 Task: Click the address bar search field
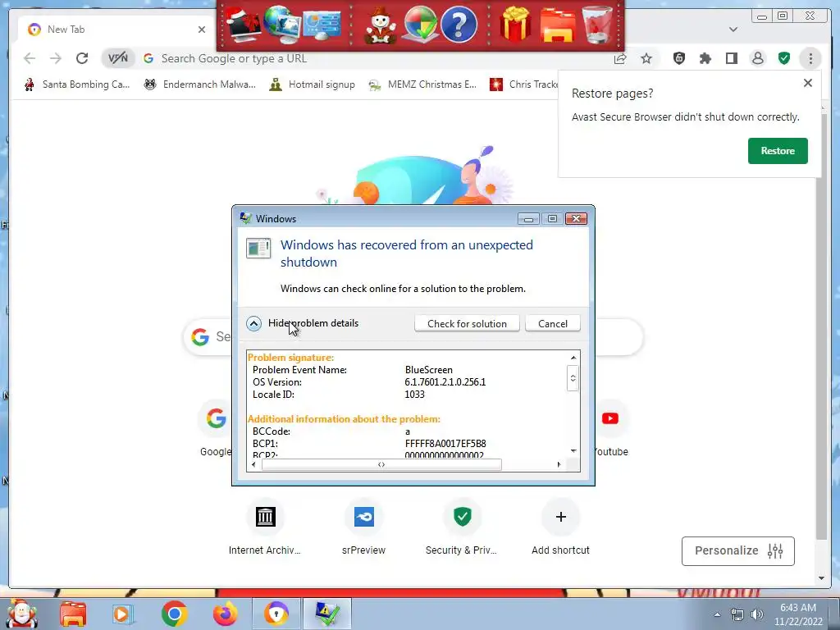click(x=375, y=58)
